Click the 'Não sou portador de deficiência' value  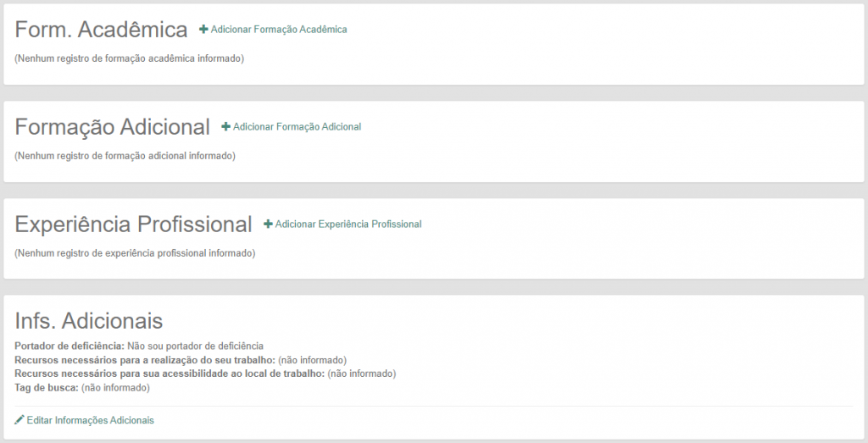pyautogui.click(x=196, y=346)
